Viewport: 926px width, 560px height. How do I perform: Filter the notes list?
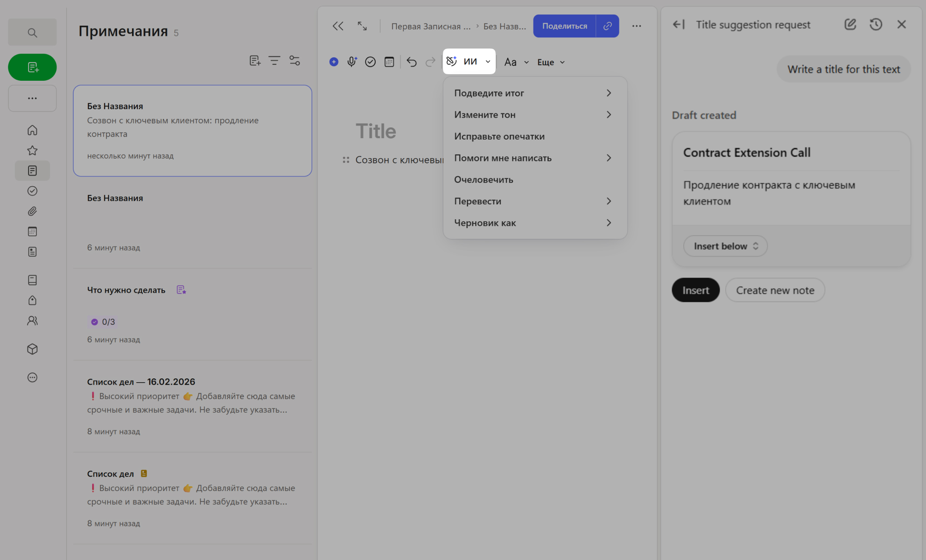(x=274, y=60)
